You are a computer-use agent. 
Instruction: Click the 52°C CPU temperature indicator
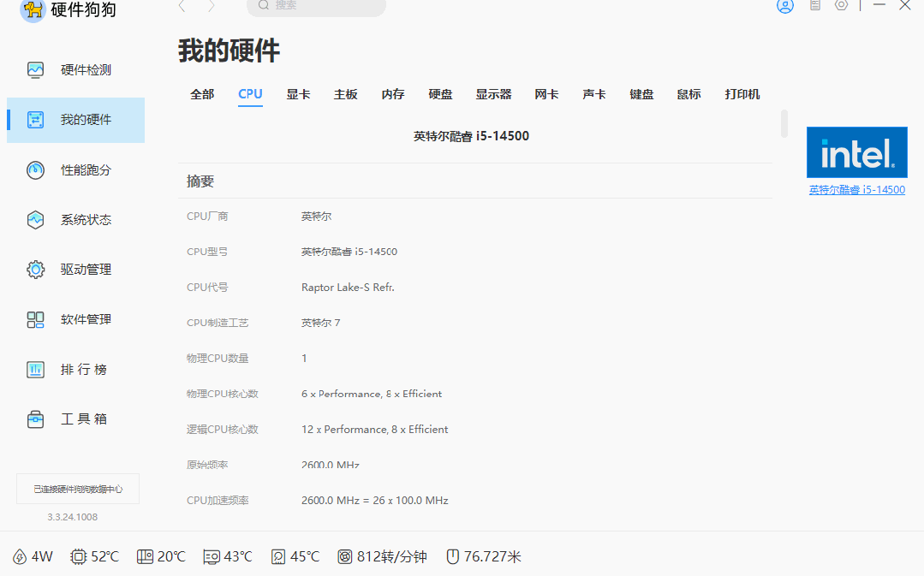tap(94, 555)
